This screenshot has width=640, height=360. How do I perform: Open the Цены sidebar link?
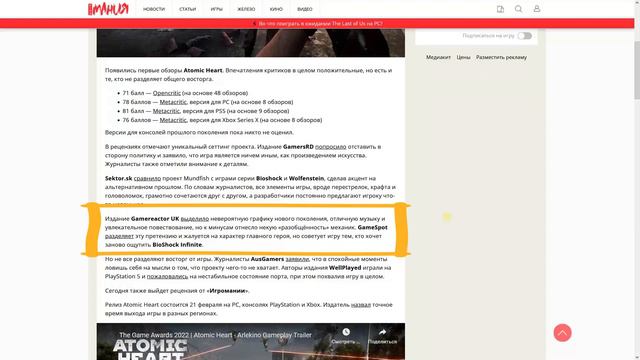tap(463, 58)
